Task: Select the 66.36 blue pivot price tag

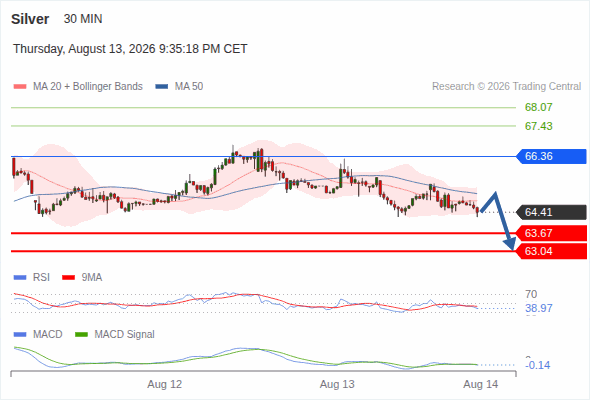Action: click(x=551, y=156)
